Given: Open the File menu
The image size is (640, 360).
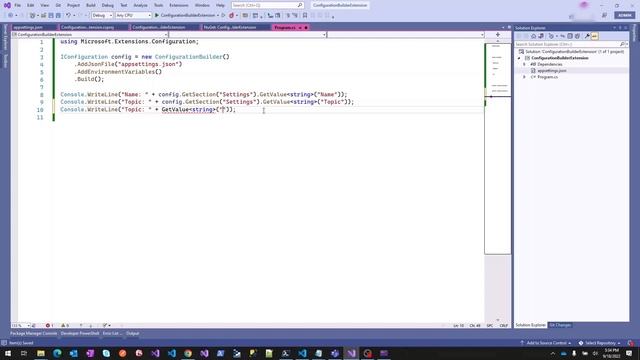Looking at the screenshot, I should click(17, 5).
